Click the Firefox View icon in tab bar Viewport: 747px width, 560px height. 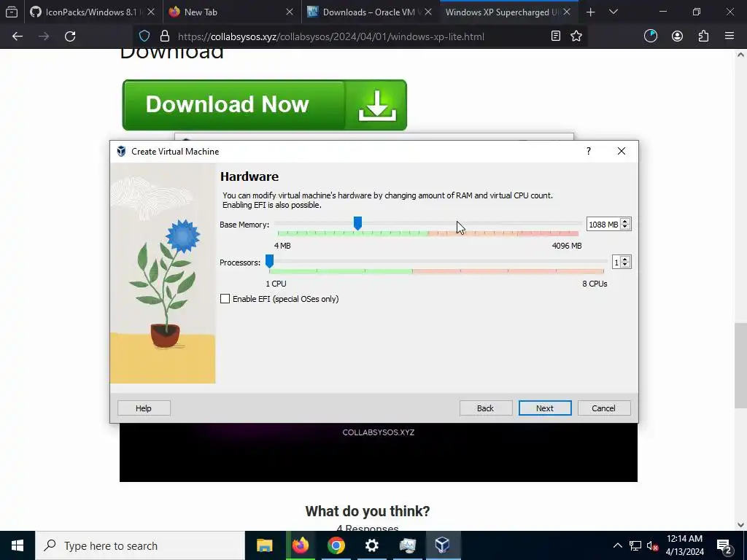click(12, 12)
